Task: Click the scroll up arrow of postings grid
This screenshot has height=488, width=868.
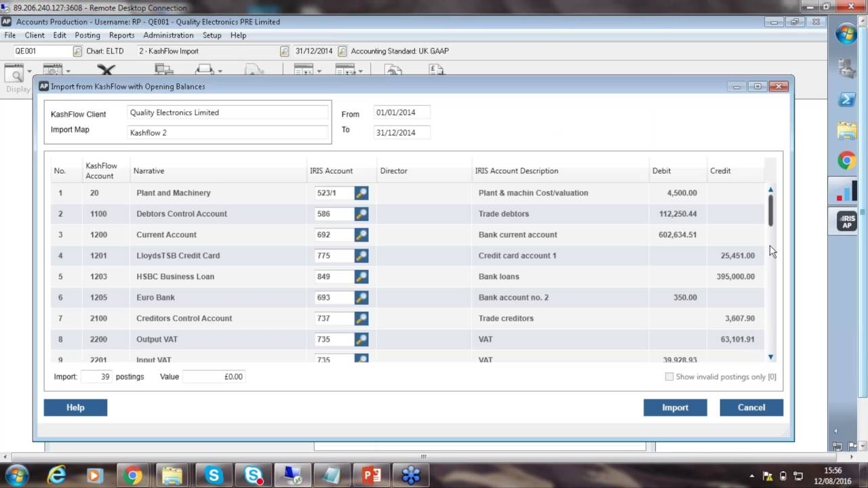Action: 770,190
